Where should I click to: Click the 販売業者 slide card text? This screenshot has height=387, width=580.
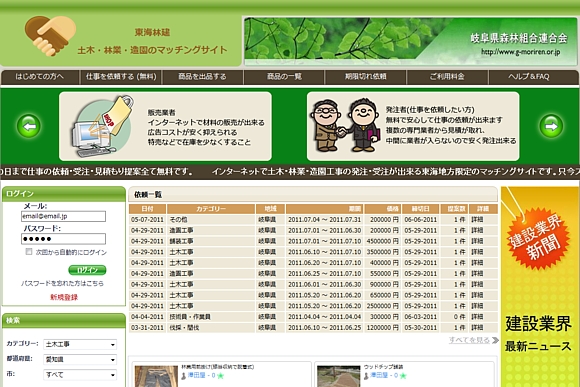206,127
